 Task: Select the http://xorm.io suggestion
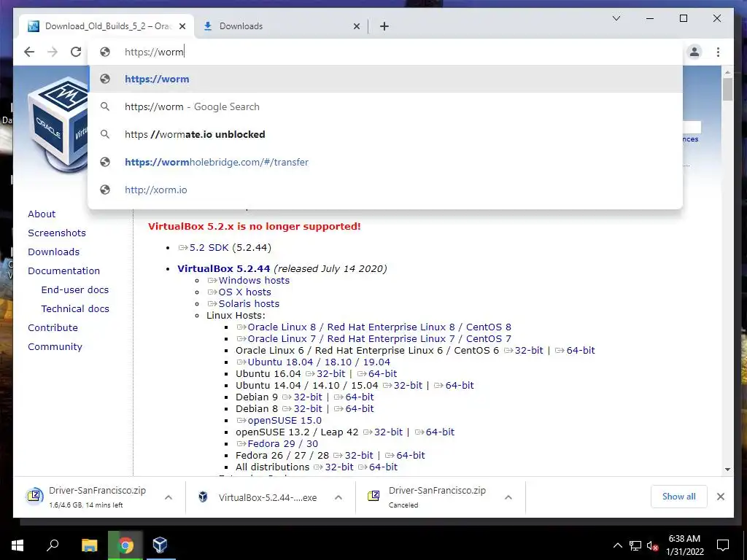386,190
